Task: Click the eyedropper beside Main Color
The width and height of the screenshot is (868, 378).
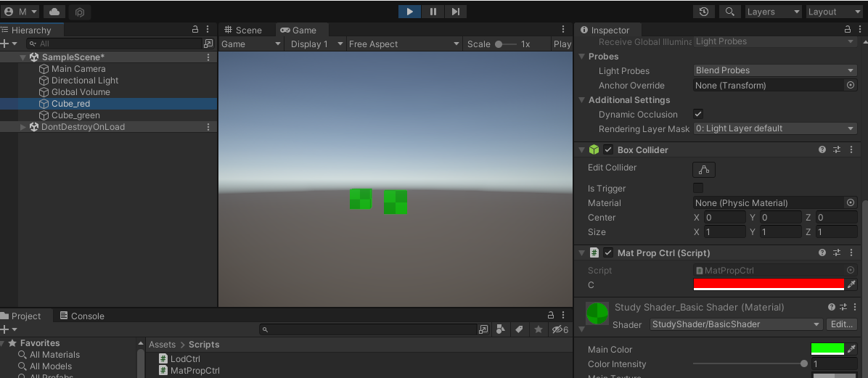Action: click(852, 349)
